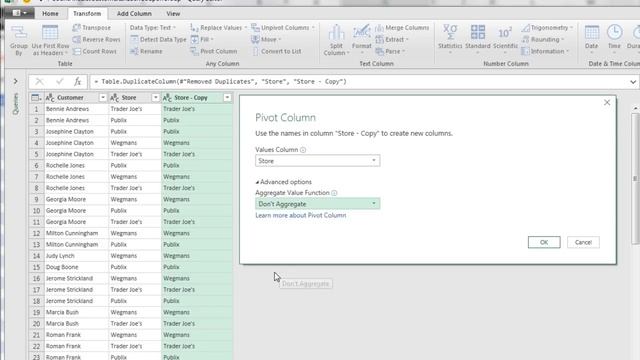Open Values Column combo box
The height and width of the screenshot is (360, 640).
318,161
